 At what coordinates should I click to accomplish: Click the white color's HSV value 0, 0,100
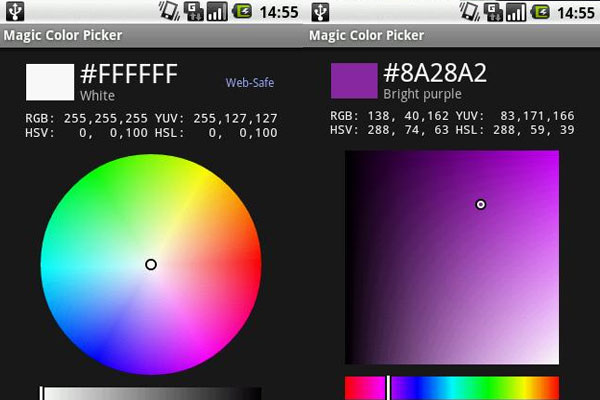pyautogui.click(x=113, y=133)
